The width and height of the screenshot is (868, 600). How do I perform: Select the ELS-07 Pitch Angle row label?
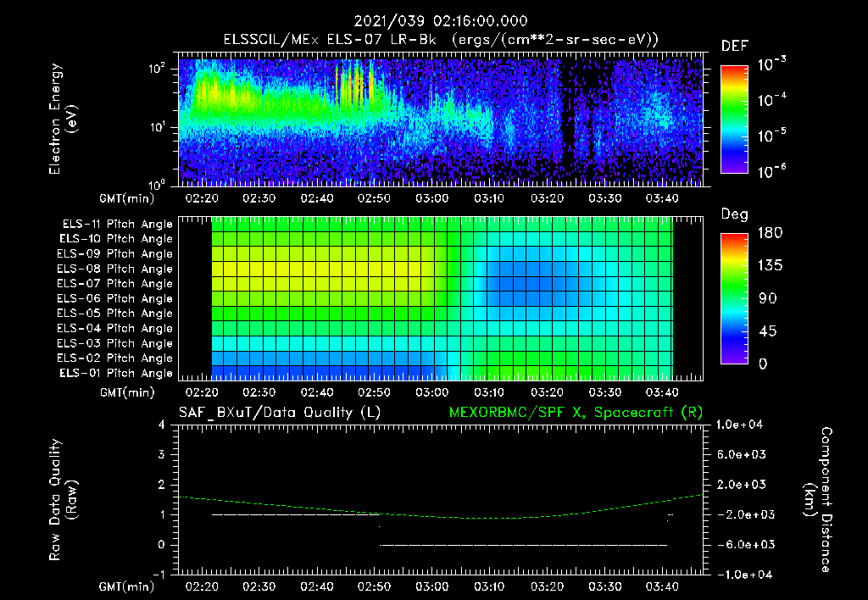pos(114,283)
